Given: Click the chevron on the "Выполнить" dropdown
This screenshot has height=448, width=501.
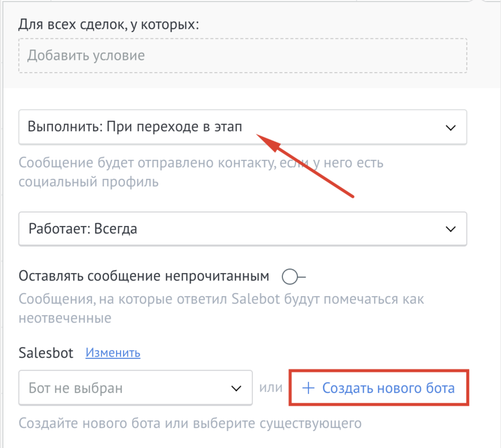Looking at the screenshot, I should coord(450,127).
